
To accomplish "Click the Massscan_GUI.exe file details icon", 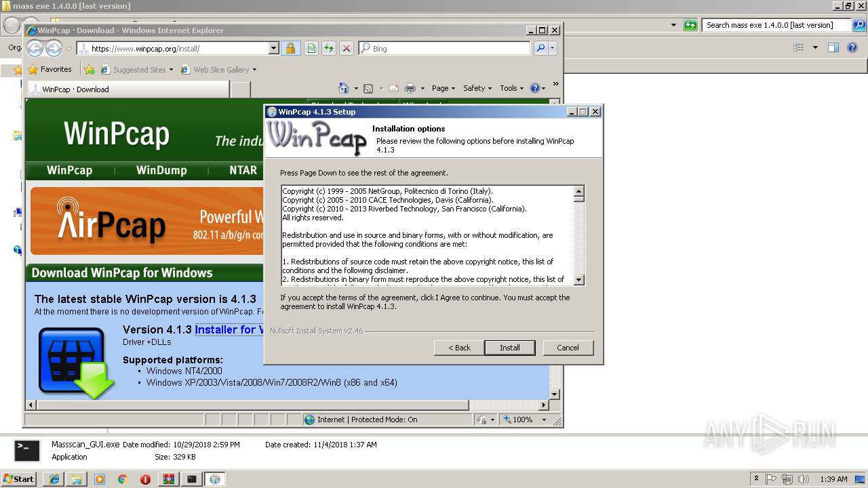I will [27, 451].
